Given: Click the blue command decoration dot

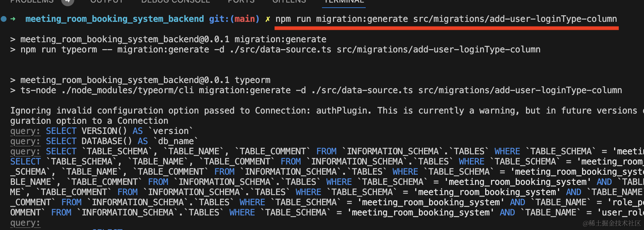Looking at the screenshot, I should click(x=4, y=19).
